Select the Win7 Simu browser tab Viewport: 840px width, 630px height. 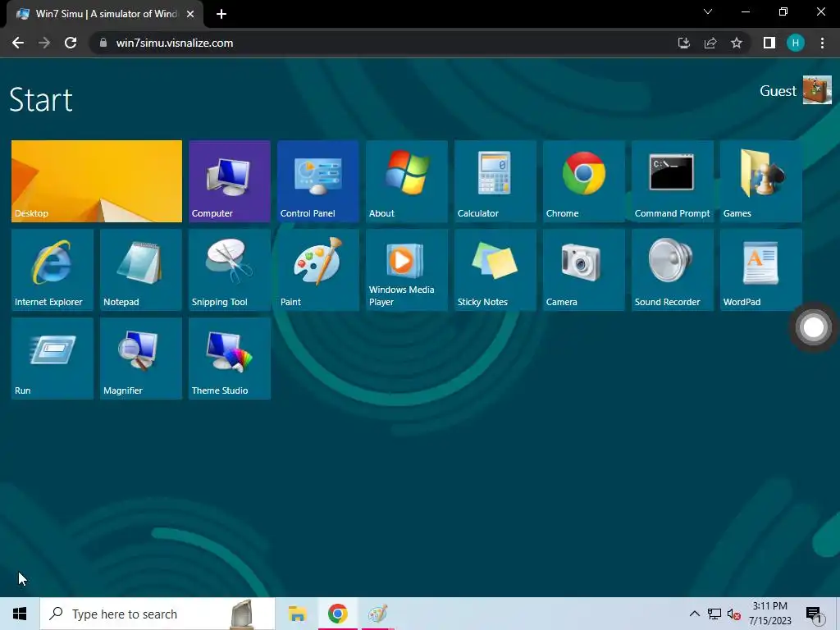(105, 14)
